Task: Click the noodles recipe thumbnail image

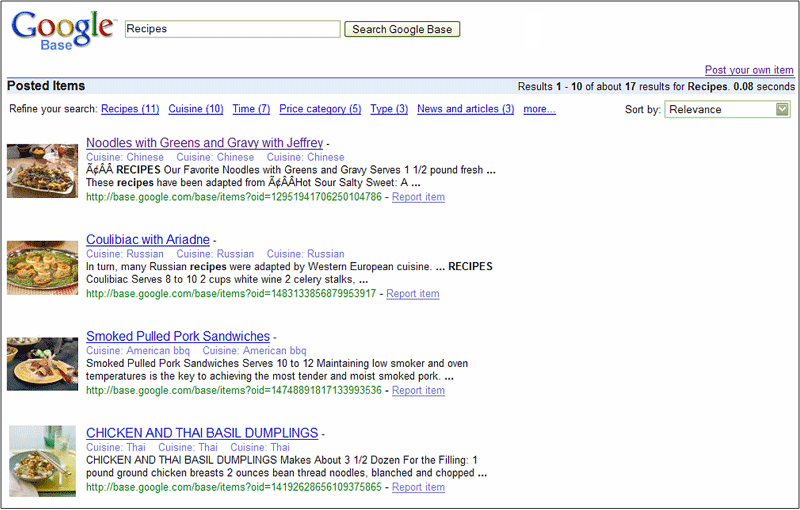Action: coord(42,171)
